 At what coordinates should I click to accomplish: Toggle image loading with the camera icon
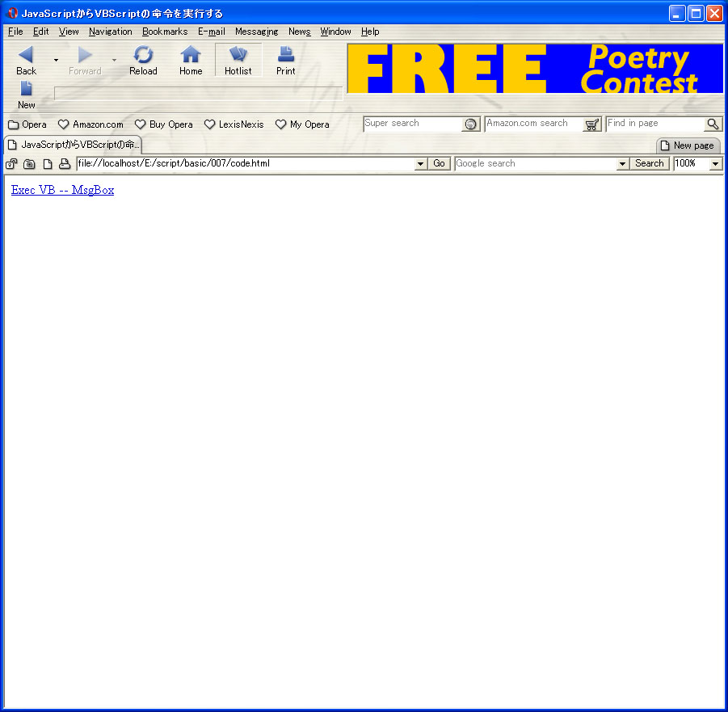(x=29, y=163)
